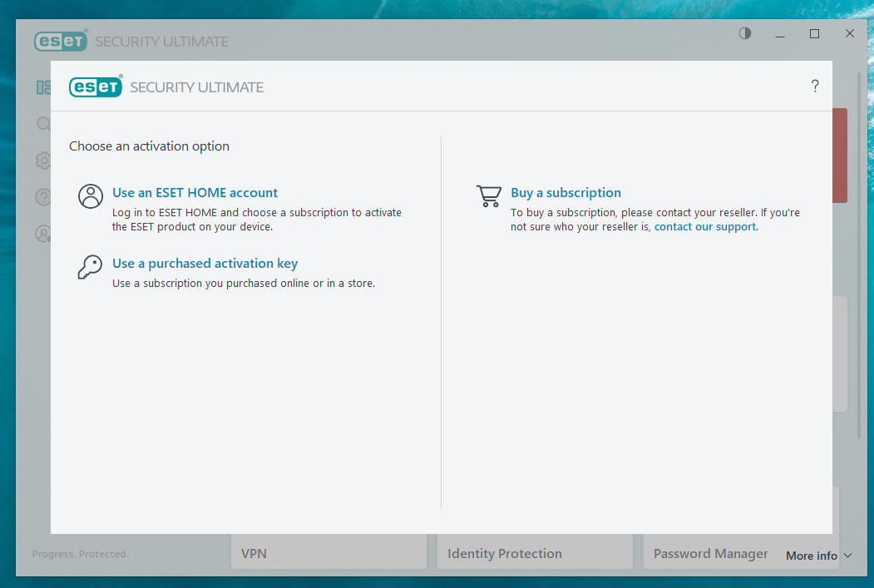Click the 'Choose an activation option' heading
The image size is (874, 588).
149,146
